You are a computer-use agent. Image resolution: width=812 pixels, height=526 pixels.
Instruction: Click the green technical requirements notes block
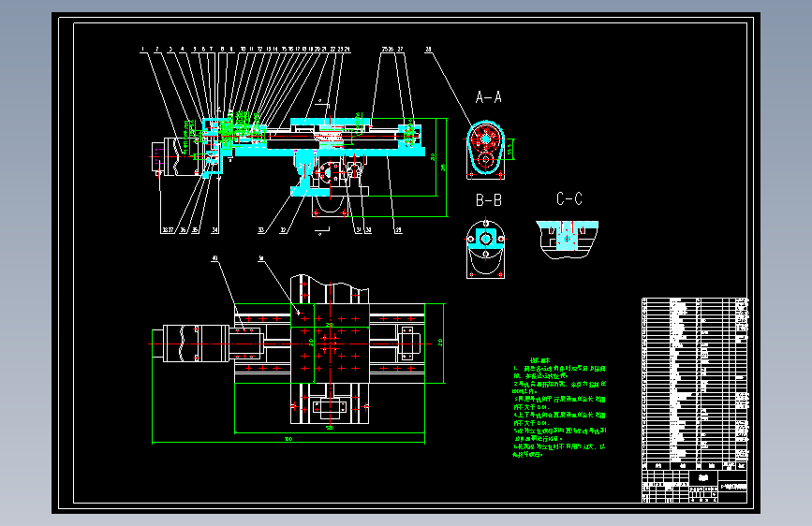point(559,407)
